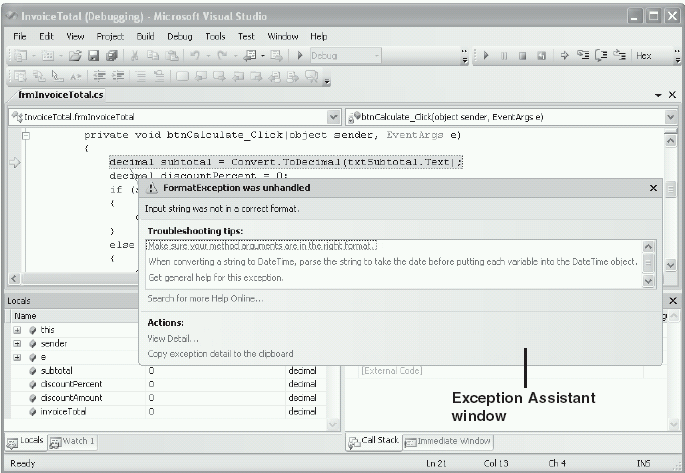The width and height of the screenshot is (685, 473).
Task: Click 'Make sure your method arguments' tip link
Action: [x=262, y=246]
